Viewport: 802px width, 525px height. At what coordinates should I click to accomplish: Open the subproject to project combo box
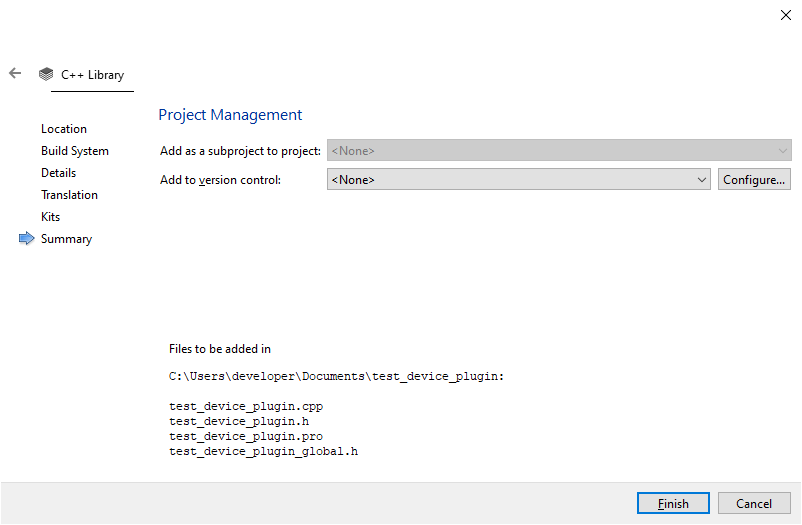coord(559,150)
